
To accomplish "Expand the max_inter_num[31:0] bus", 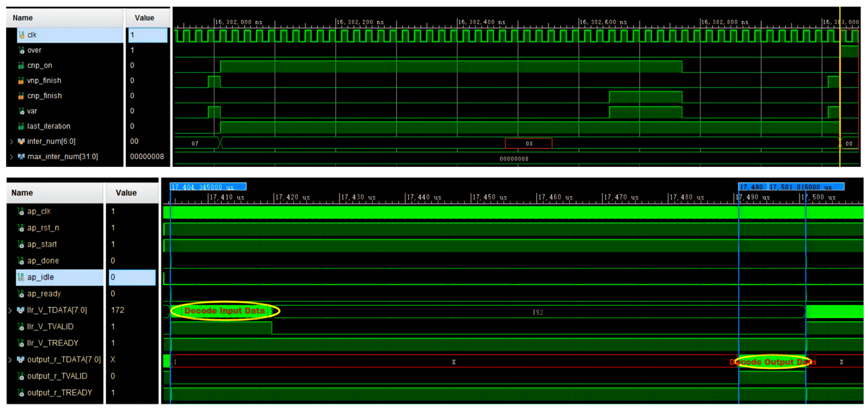I will [11, 157].
